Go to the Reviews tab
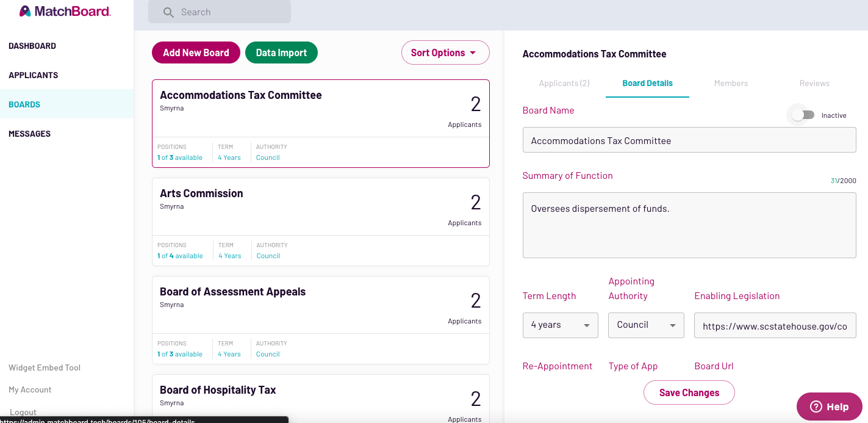The height and width of the screenshot is (423, 868). [814, 83]
